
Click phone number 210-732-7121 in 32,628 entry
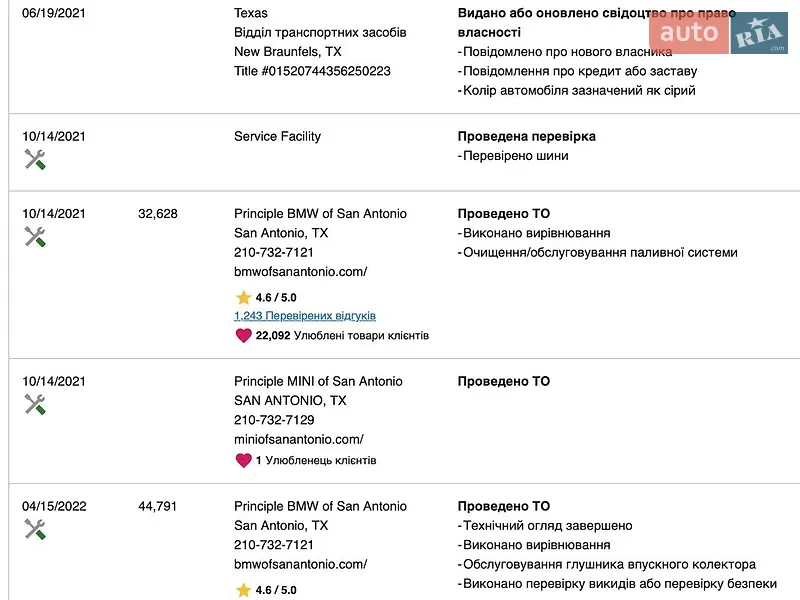pos(273,252)
